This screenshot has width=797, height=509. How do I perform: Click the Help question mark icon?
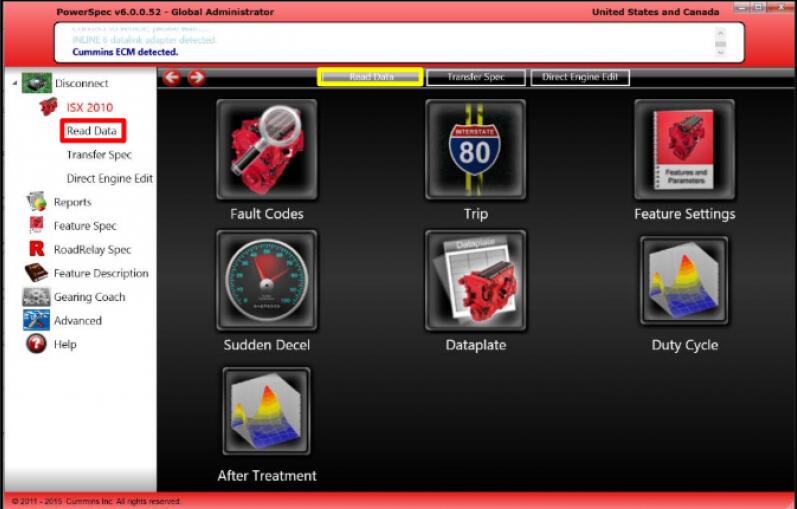pyautogui.click(x=36, y=344)
